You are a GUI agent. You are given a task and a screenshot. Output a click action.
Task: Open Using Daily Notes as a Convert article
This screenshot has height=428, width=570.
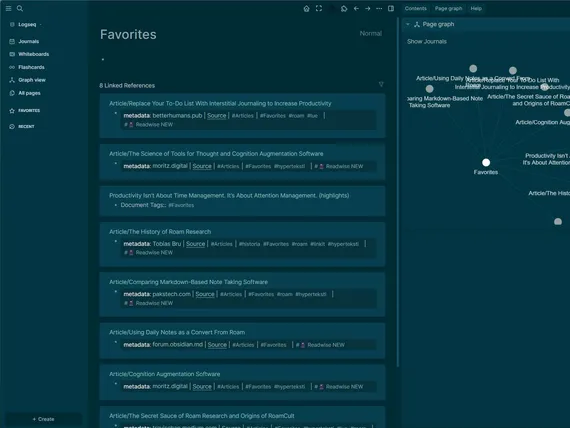tap(177, 332)
